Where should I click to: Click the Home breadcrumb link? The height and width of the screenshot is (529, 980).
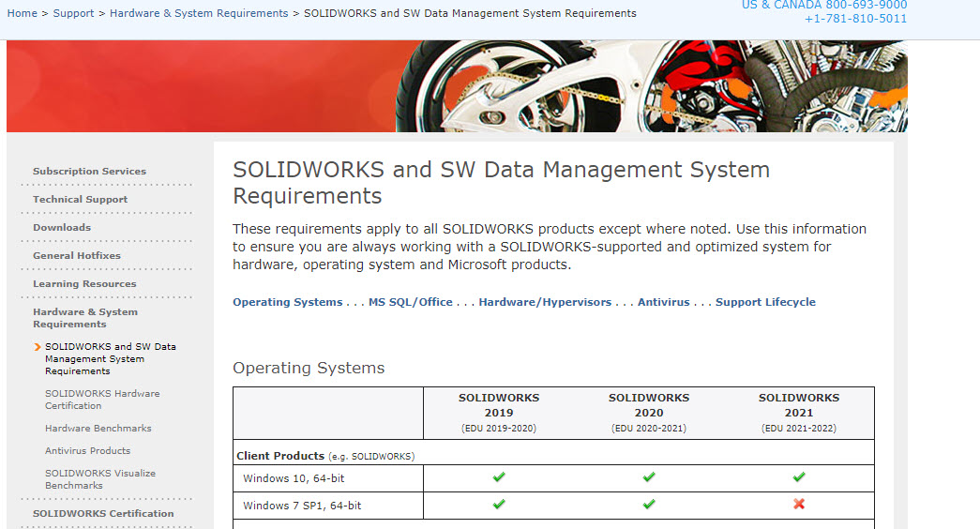point(23,13)
